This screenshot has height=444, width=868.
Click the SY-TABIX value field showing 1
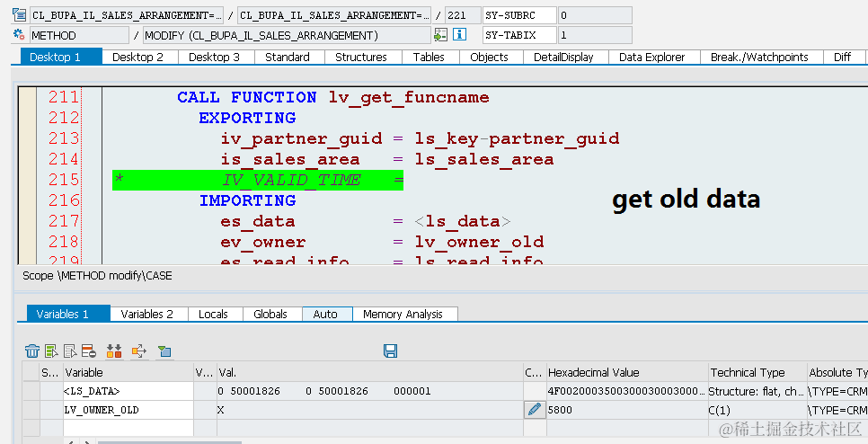[x=595, y=35]
